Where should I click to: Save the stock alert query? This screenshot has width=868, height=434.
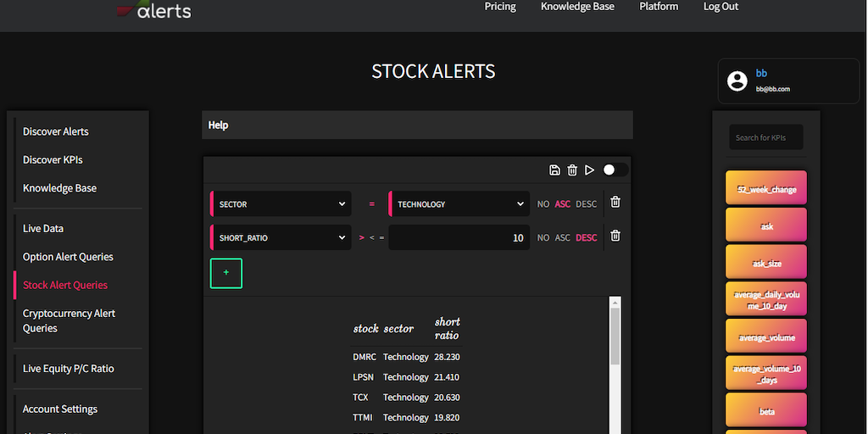point(554,170)
